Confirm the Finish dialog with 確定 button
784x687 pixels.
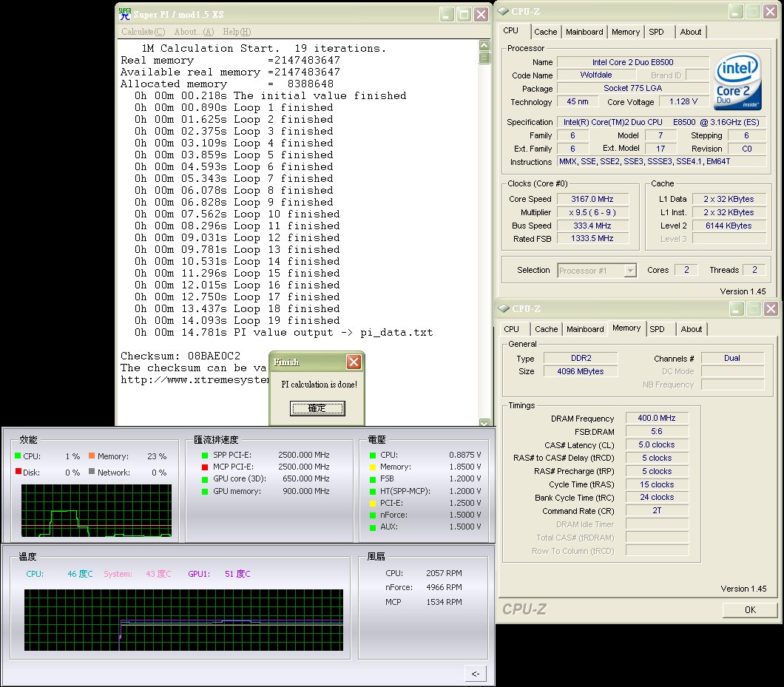point(317,408)
